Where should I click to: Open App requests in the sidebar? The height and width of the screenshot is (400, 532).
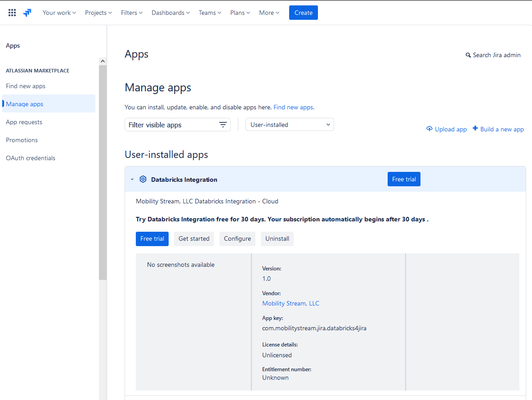(24, 122)
